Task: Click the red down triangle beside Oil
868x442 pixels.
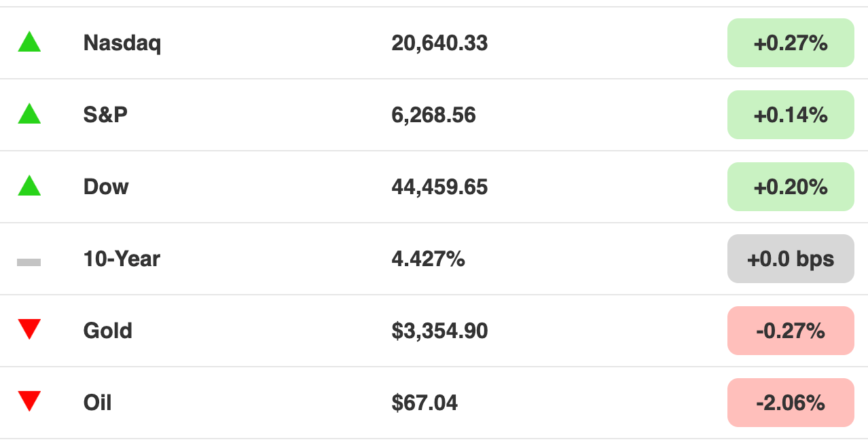Action: pos(29,401)
